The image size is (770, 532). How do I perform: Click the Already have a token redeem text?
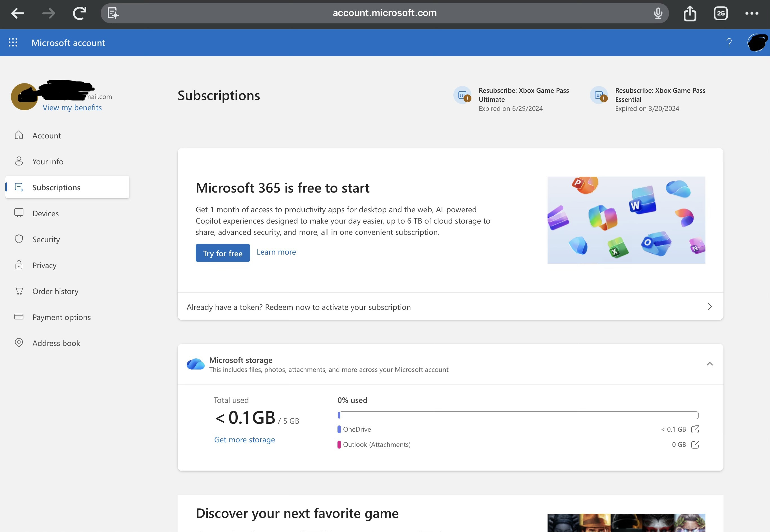[299, 307]
